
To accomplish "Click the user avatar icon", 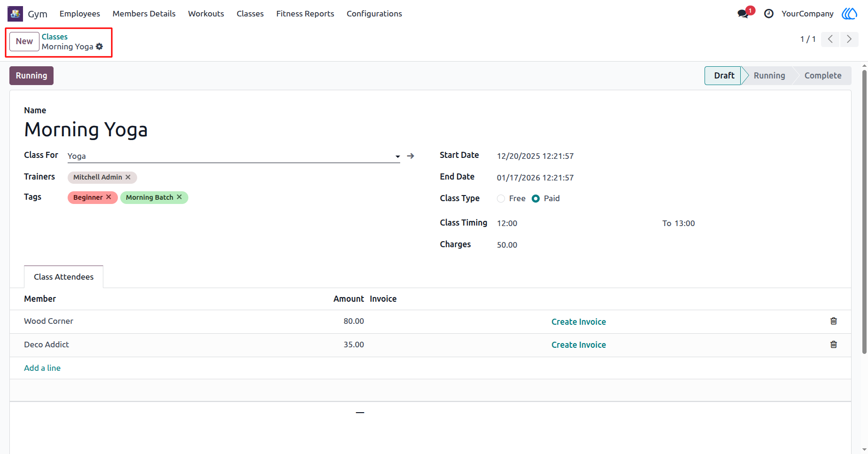I will 849,14.
